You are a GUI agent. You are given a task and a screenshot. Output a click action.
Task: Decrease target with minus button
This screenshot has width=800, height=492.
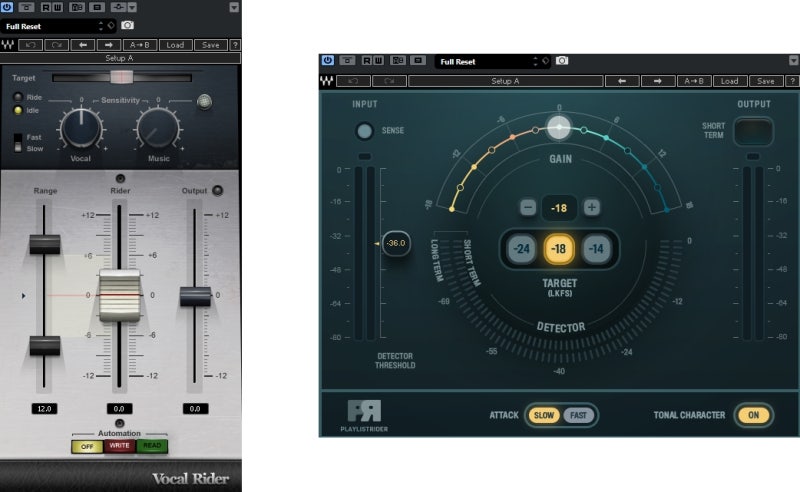coord(528,207)
